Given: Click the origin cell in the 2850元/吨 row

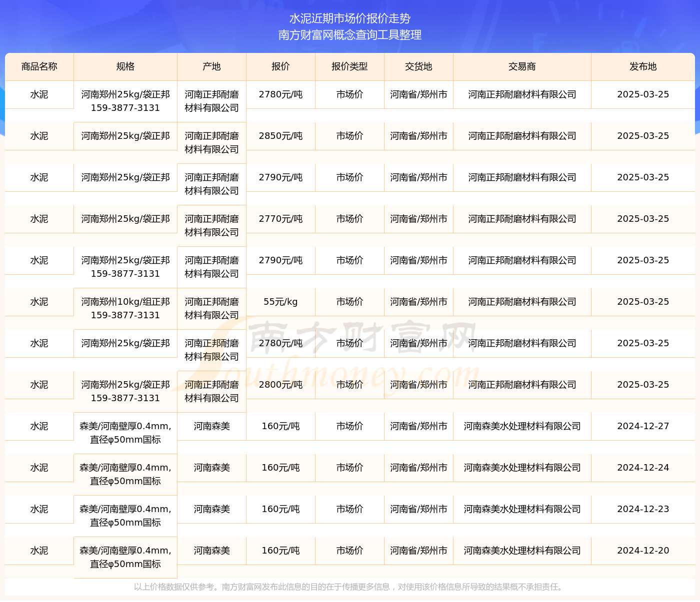Looking at the screenshot, I should point(212,142).
